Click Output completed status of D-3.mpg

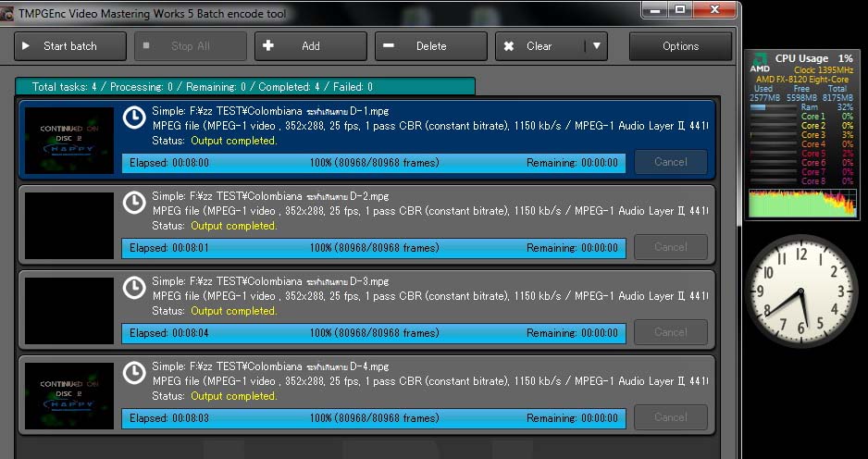tap(233, 311)
